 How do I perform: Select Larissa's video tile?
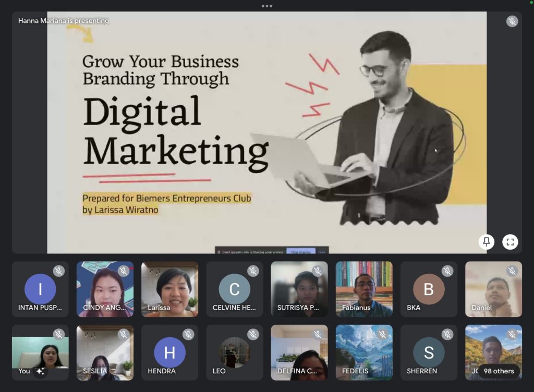pyautogui.click(x=169, y=289)
